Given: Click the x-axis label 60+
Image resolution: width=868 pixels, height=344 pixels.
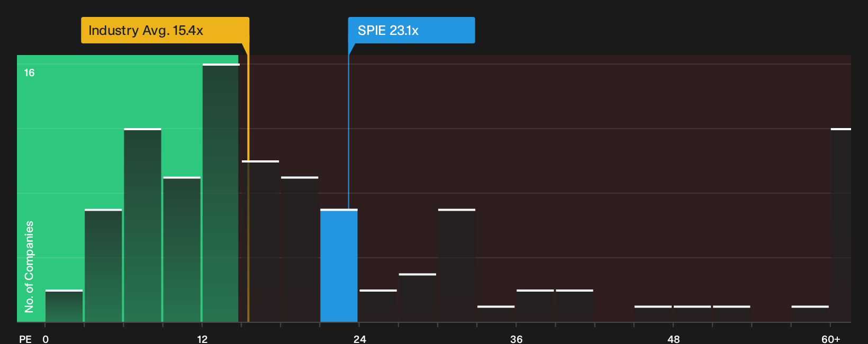Looking at the screenshot, I should pyautogui.click(x=831, y=339).
